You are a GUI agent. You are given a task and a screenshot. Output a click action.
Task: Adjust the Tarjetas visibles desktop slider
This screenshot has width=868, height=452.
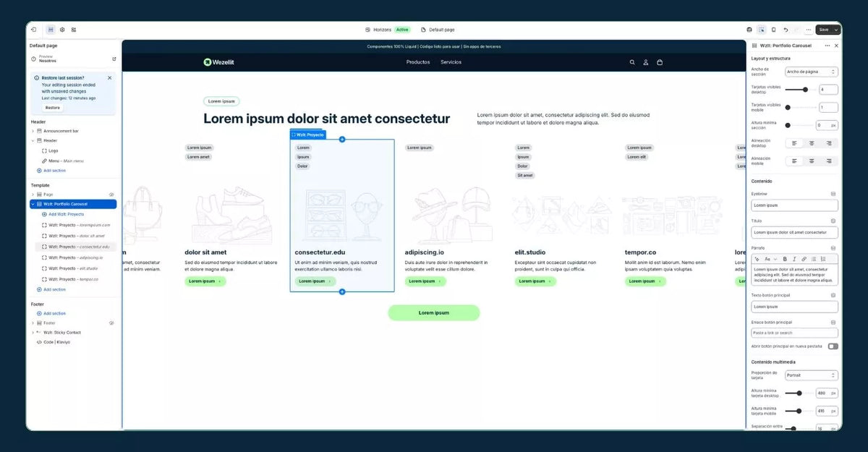coord(799,90)
